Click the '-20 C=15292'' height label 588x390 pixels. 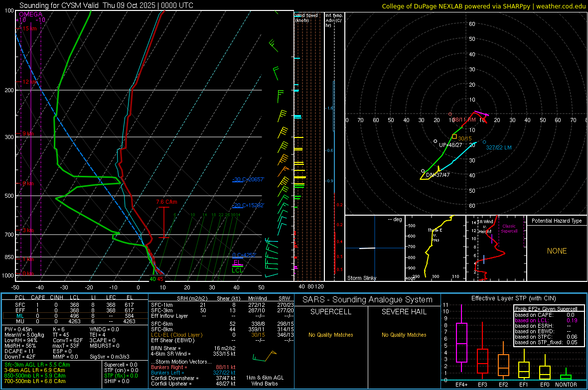point(248,206)
